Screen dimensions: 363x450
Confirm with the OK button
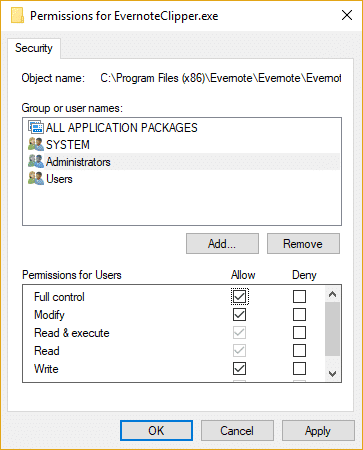point(156,431)
